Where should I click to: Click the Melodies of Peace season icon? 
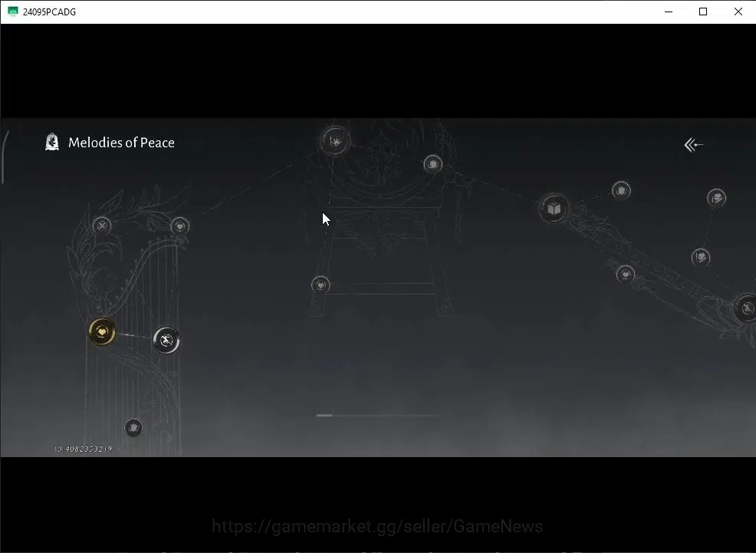pos(52,142)
